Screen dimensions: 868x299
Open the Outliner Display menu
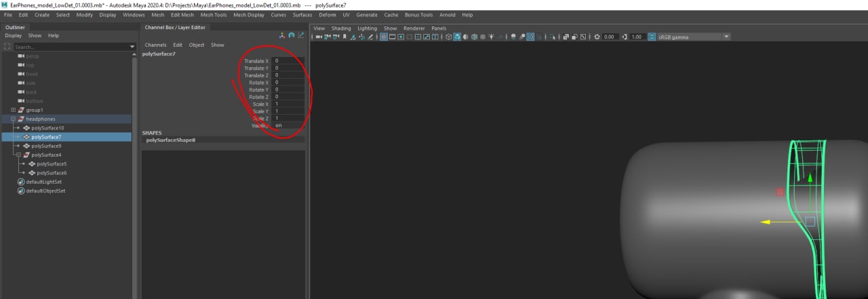(14, 35)
